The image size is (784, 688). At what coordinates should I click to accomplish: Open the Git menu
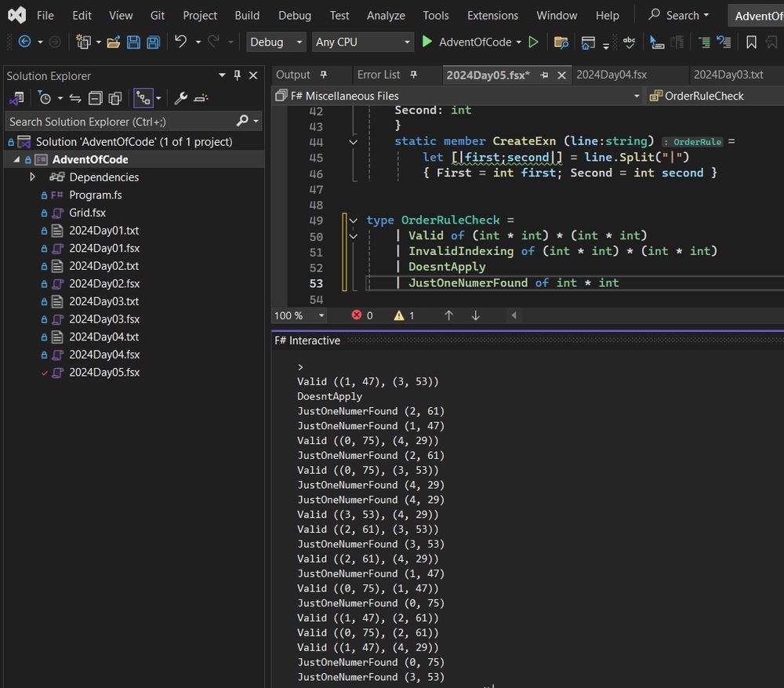[x=157, y=16]
